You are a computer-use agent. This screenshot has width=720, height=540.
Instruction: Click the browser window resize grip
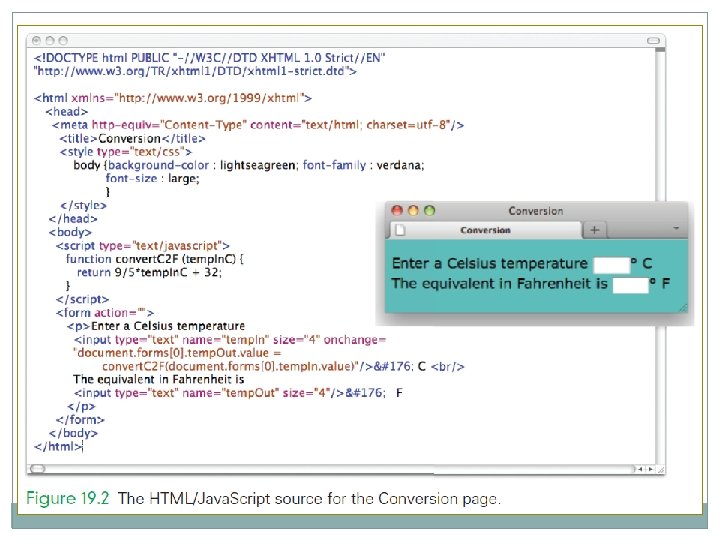[683, 308]
